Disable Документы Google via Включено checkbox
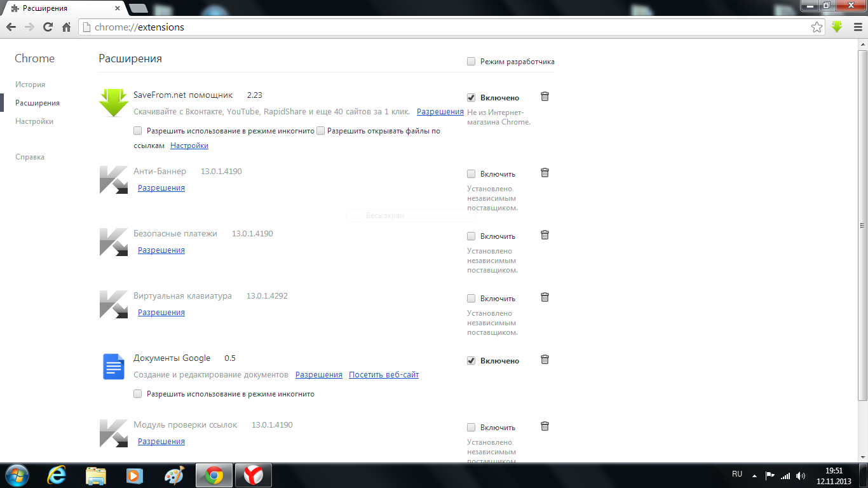Screen dimensions: 868x488 tap(471, 361)
